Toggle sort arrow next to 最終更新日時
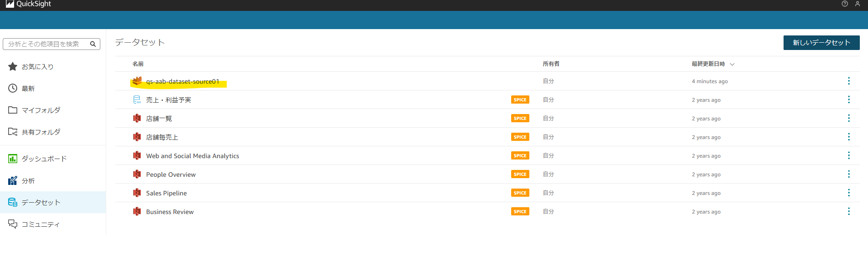This screenshot has width=868, height=269. (x=732, y=64)
